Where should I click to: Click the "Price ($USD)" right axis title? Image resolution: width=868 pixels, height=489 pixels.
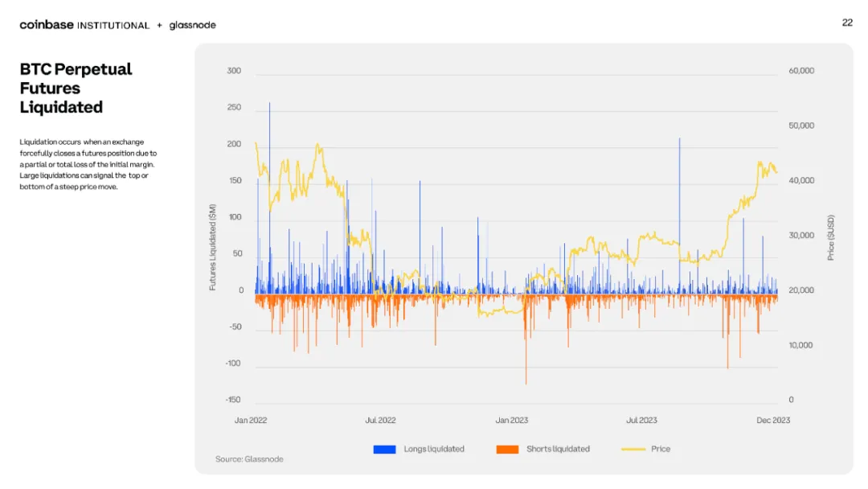pos(831,237)
